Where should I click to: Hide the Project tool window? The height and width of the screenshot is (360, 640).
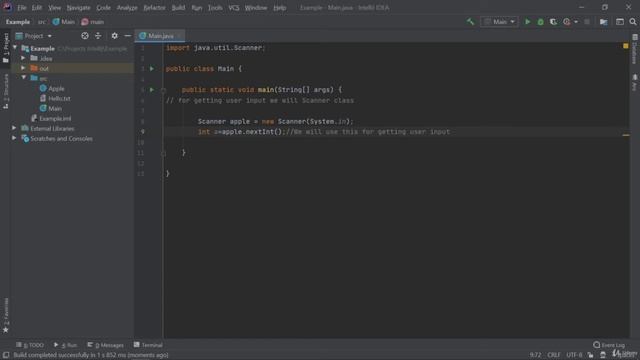point(127,36)
